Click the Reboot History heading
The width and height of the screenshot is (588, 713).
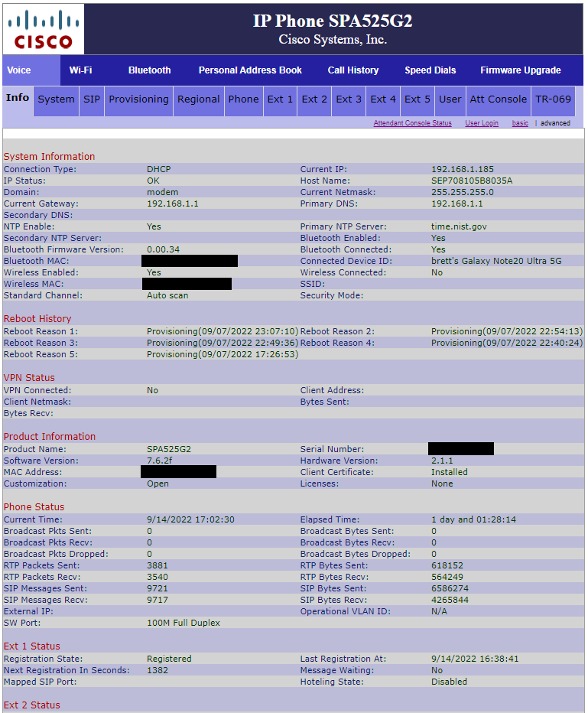[37, 319]
